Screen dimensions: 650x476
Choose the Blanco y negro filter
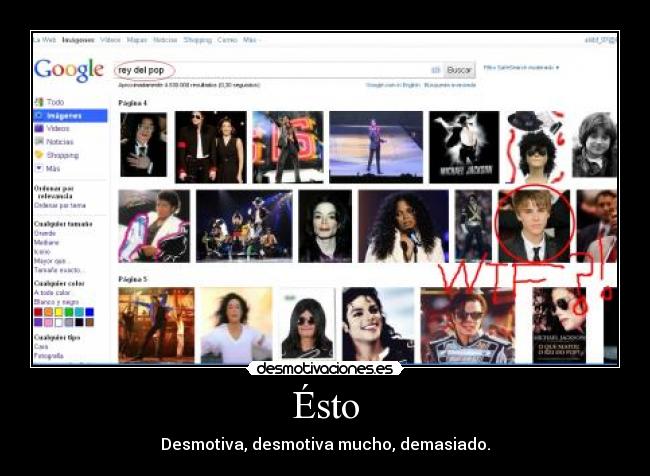pyautogui.click(x=56, y=302)
